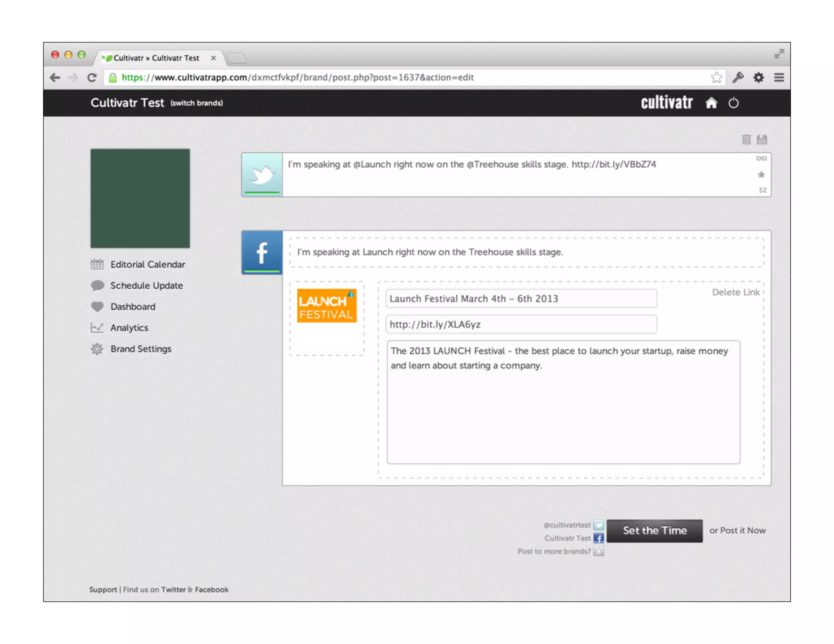
Task: Click the power logout icon
Action: pos(733,103)
